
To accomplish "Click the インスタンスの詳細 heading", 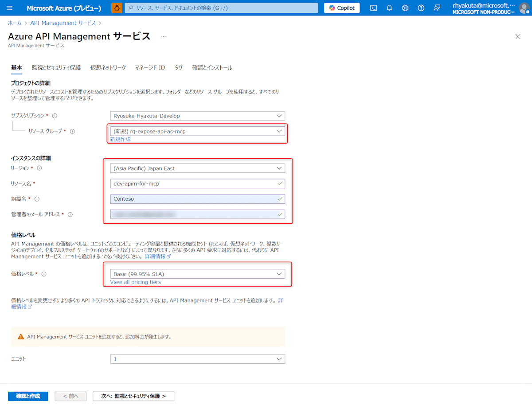I will coord(31,158).
